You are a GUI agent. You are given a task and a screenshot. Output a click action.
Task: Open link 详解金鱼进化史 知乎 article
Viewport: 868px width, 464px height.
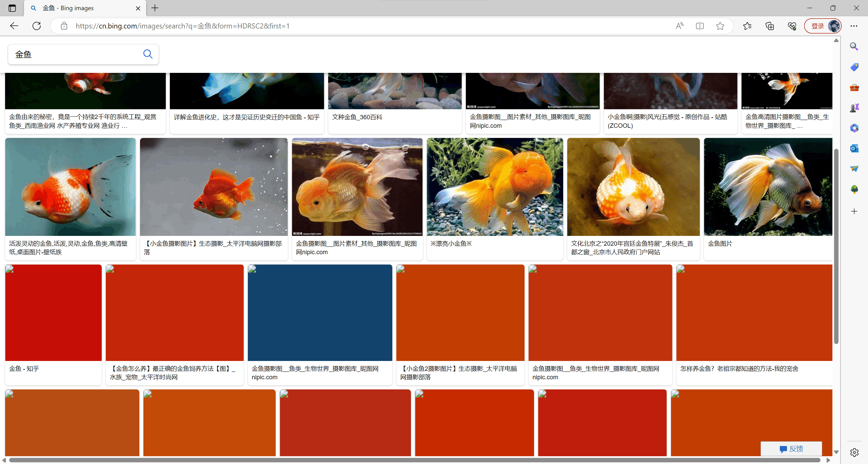tap(247, 117)
